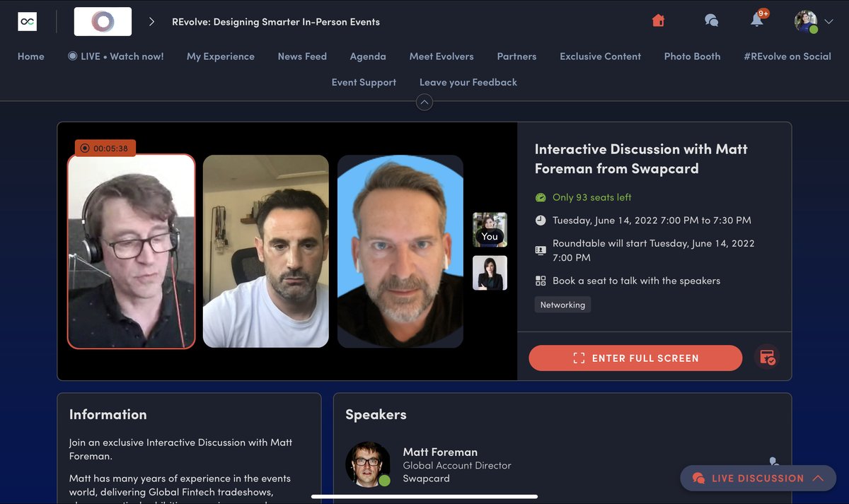Image resolution: width=849 pixels, height=504 pixels.
Task: Open Meet Evolvers page
Action: [x=441, y=57]
